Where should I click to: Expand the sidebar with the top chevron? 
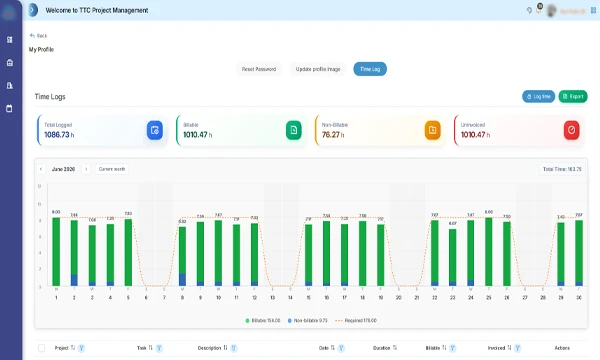point(33,10)
